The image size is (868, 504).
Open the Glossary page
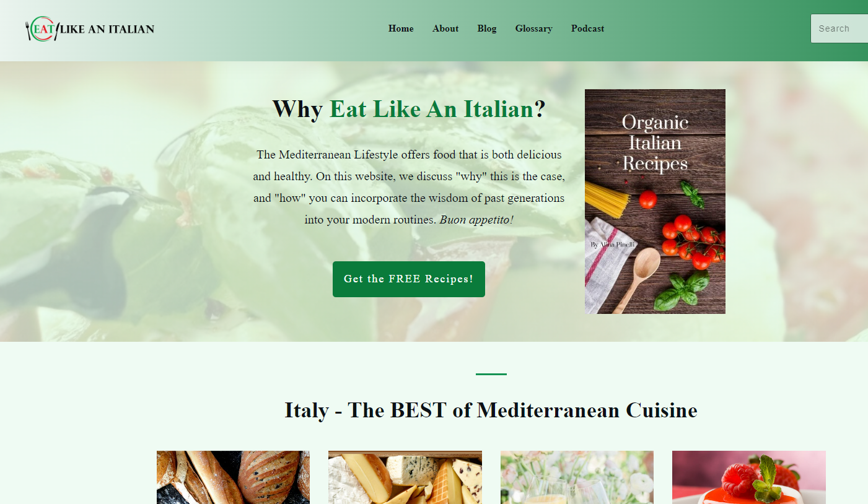[533, 28]
